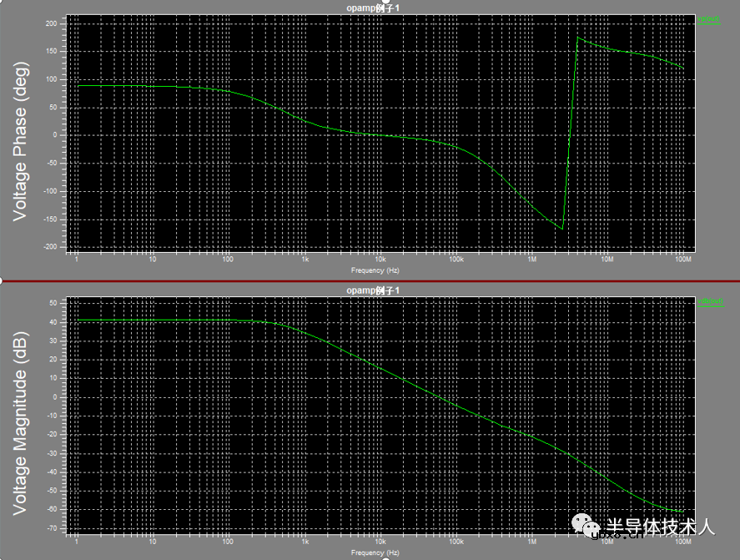Click the 100M tick on phase plot axis
This screenshot has width=740, height=560.
[683, 260]
